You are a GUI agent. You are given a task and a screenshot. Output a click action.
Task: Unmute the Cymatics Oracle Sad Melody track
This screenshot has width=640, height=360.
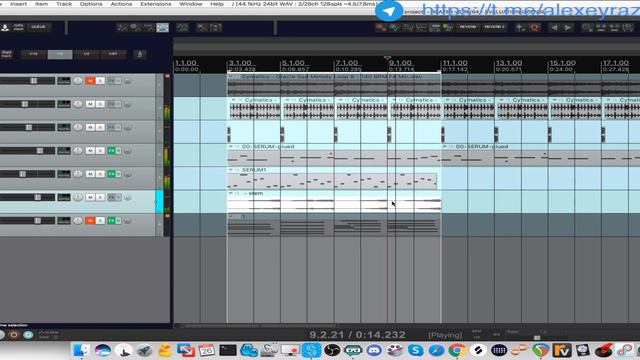pyautogui.click(x=90, y=81)
